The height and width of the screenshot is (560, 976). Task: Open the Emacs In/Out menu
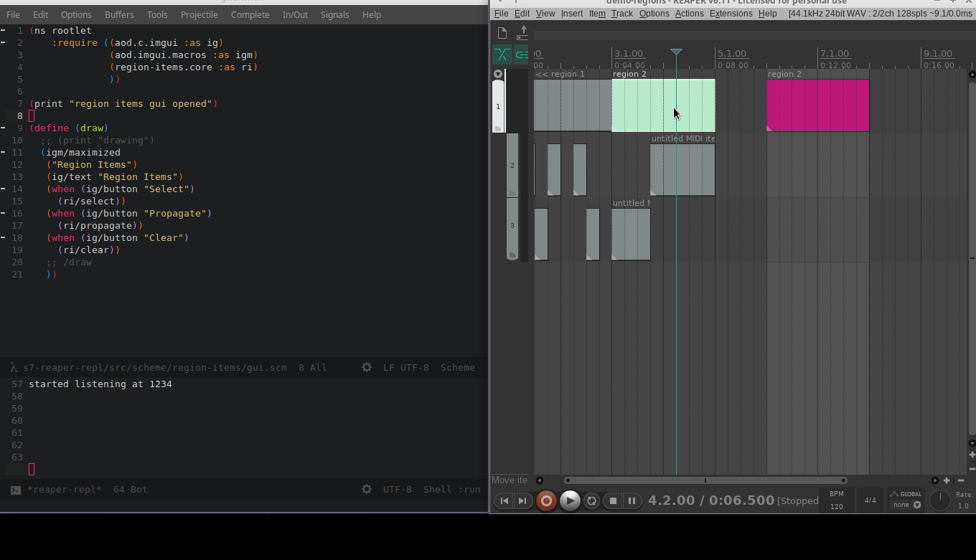click(x=295, y=14)
